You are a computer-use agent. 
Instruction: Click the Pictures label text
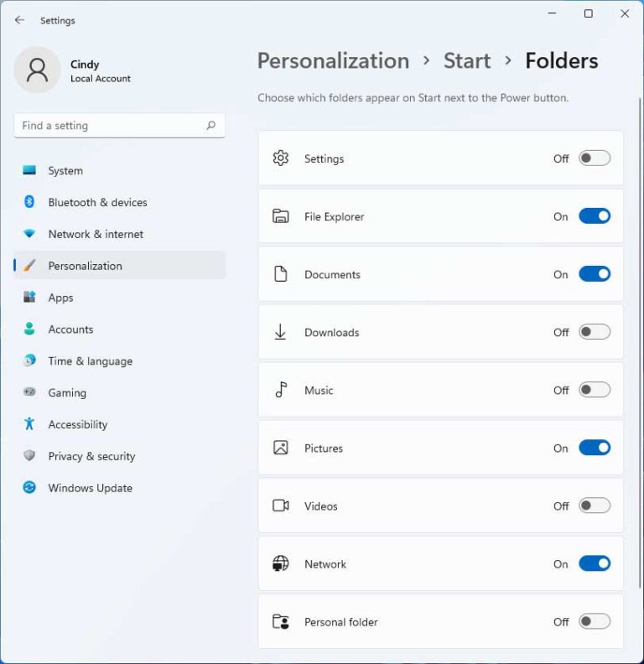(x=324, y=448)
